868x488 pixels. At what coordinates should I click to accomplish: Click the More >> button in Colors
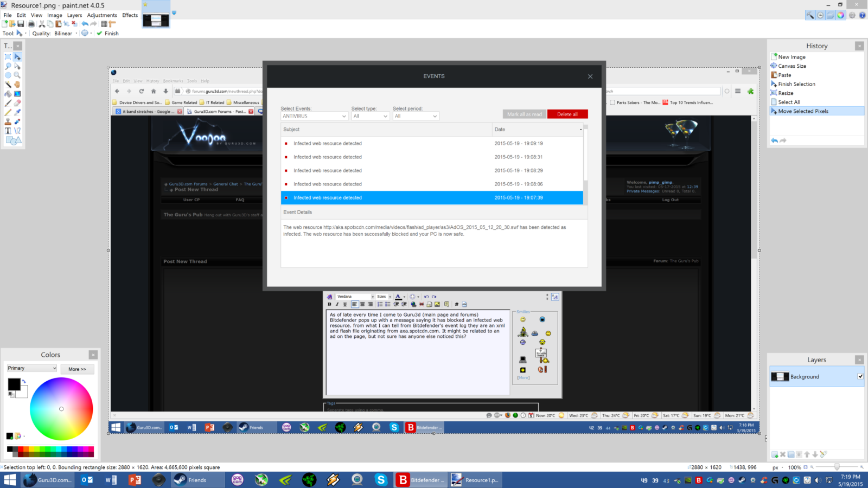tap(77, 369)
